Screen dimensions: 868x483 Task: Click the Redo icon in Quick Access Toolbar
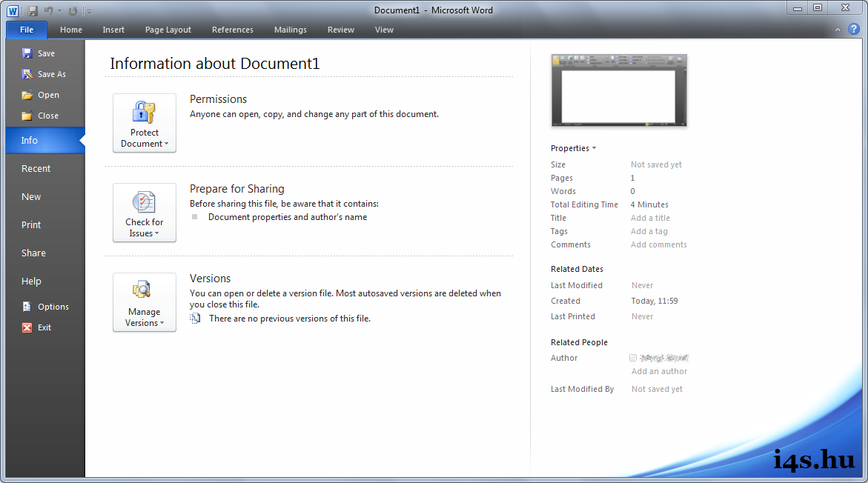pos(73,10)
